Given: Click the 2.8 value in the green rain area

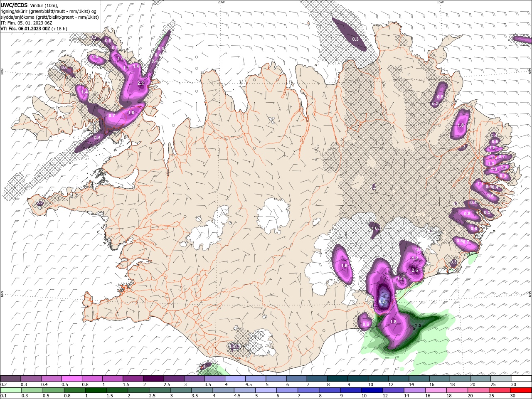Looking at the screenshot, I should [418, 325].
